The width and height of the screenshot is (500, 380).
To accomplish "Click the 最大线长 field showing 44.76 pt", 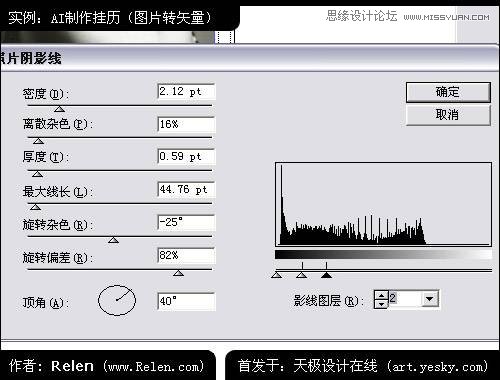I will 186,190.
